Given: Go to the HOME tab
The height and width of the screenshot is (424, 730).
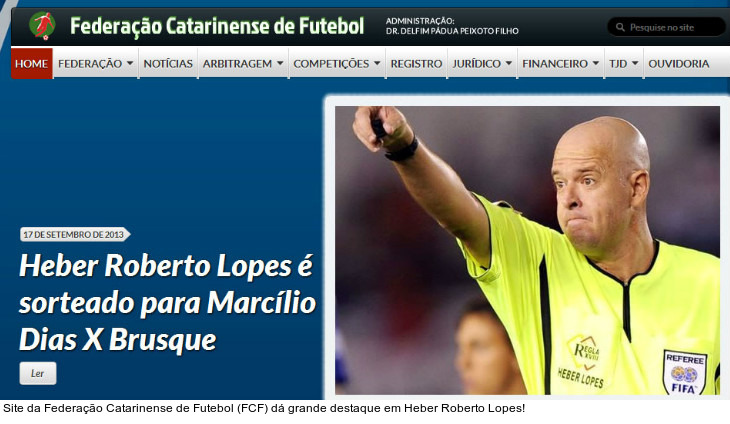Looking at the screenshot, I should 31,63.
